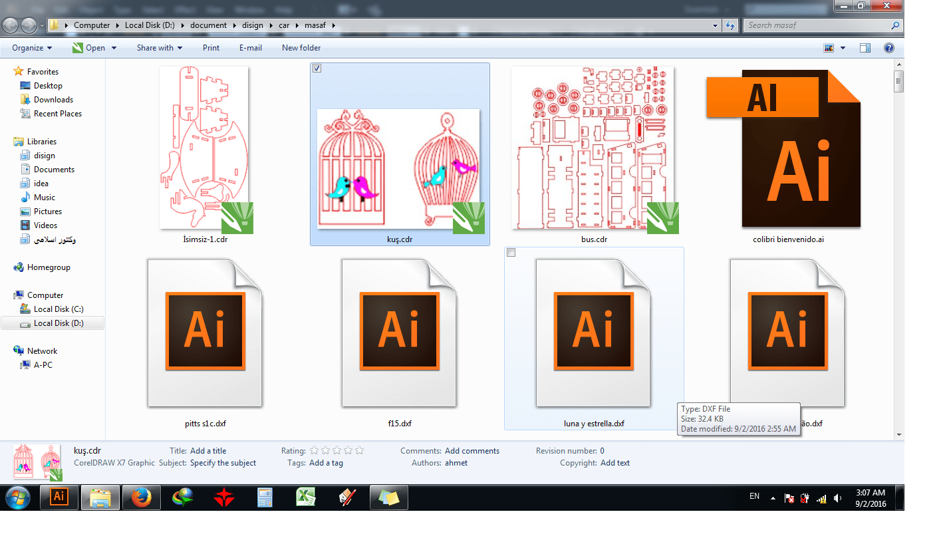Refresh the masaf folder view
The width and height of the screenshot is (945, 560).
[730, 25]
